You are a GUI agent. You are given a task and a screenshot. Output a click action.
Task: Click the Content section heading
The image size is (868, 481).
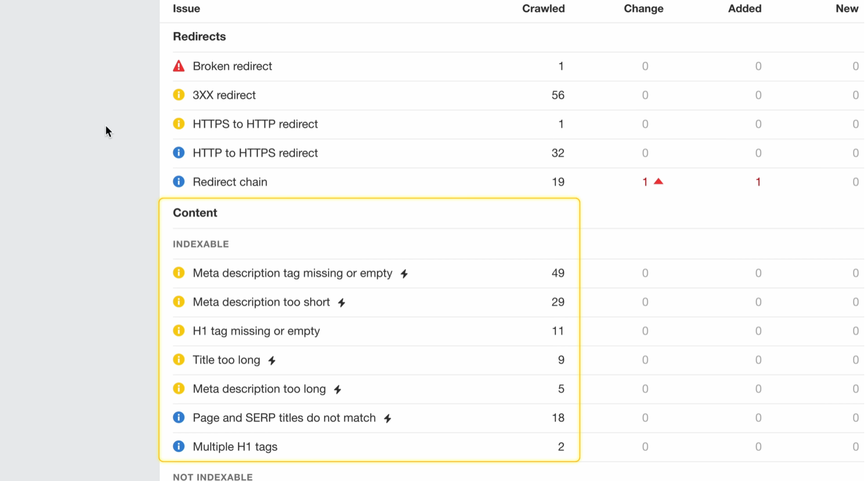click(x=195, y=213)
